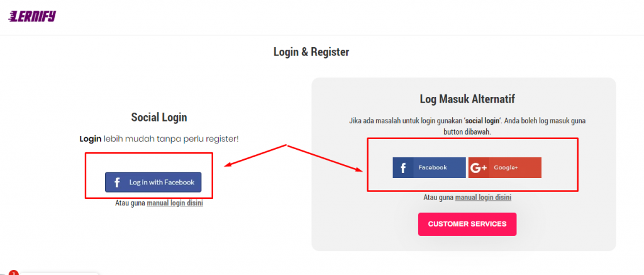This screenshot has width=644, height=275.
Task: Click the Lernify logo in the header
Action: coord(32,16)
